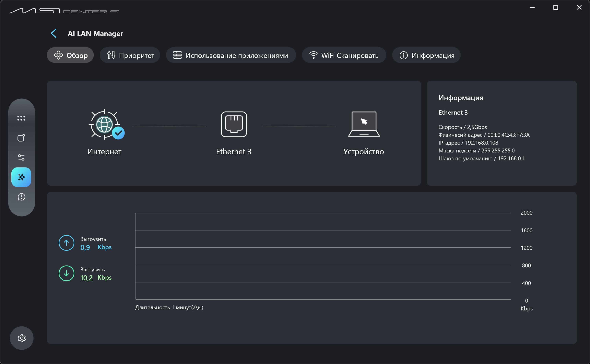Click the Internet globe icon
The width and height of the screenshot is (590, 364).
coord(104,124)
